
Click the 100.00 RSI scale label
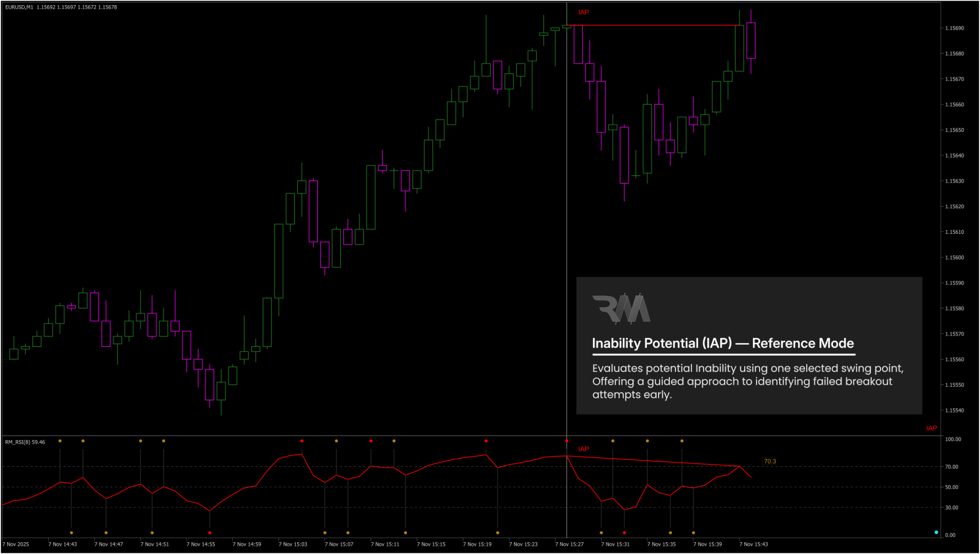[x=953, y=440]
